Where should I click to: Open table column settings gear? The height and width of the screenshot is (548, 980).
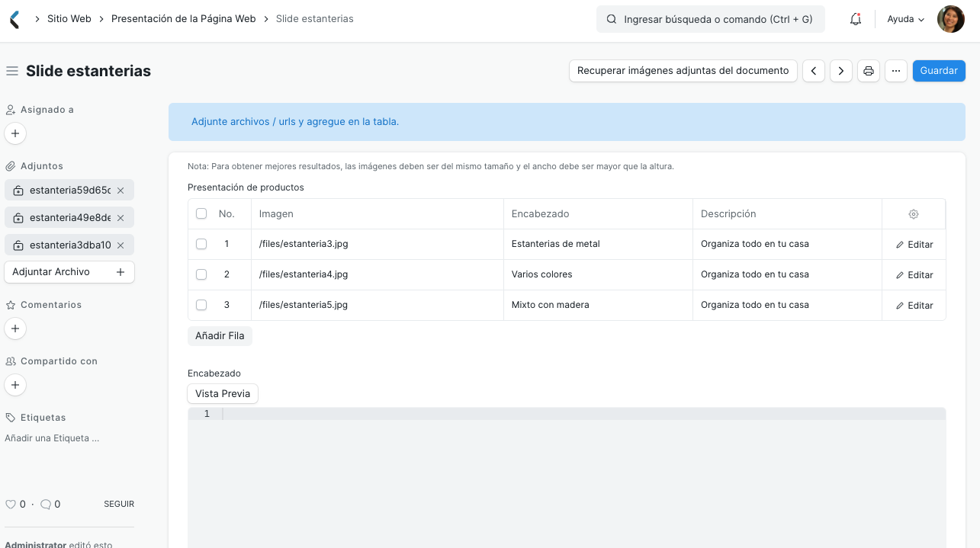pyautogui.click(x=914, y=214)
